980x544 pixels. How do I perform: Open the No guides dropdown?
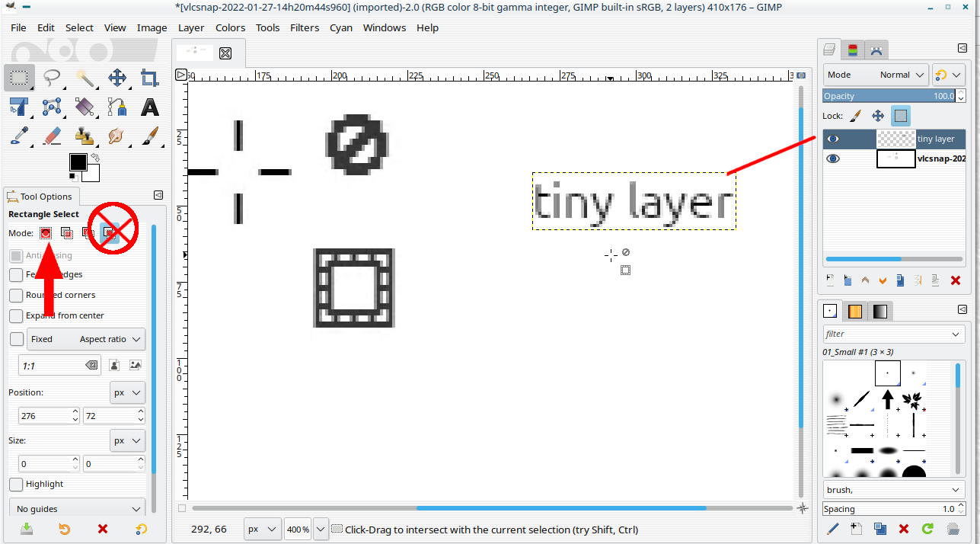coord(78,509)
